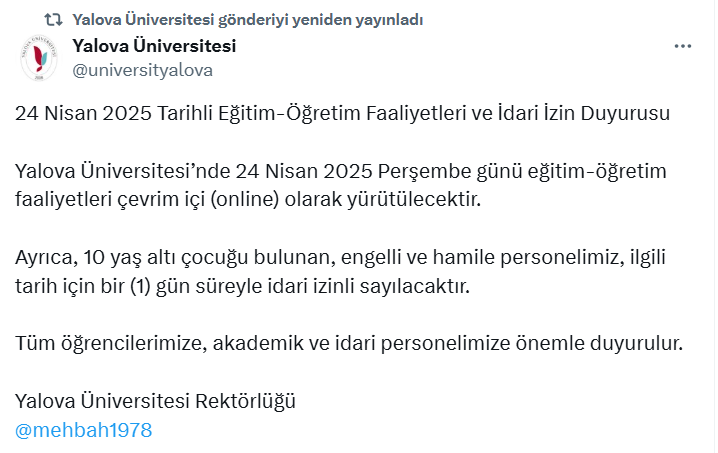
Task: Click the 'Tüm öğrencilerimize' announcement sentence
Action: [x=349, y=343]
